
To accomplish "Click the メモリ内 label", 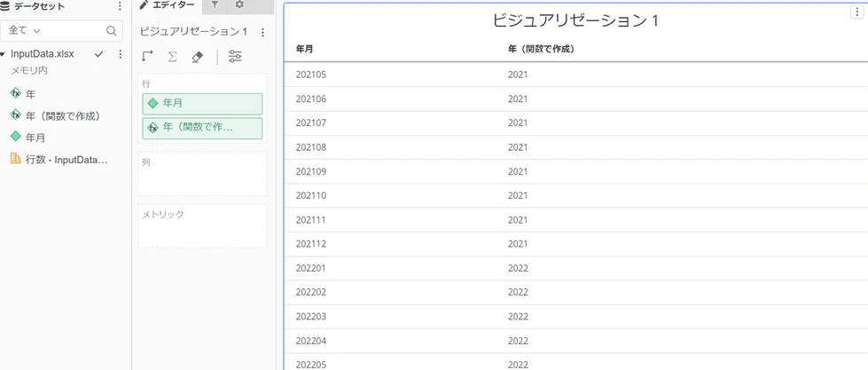I will click(x=27, y=71).
